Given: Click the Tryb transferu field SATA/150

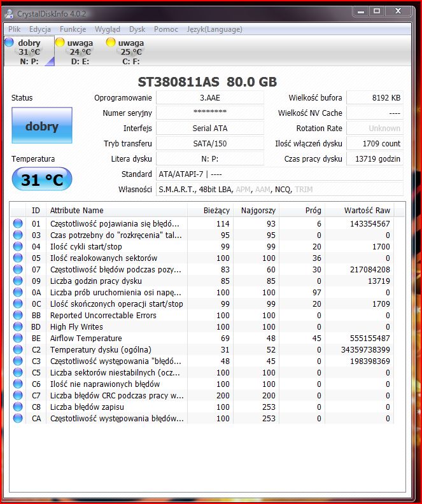Looking at the screenshot, I should coord(210,143).
